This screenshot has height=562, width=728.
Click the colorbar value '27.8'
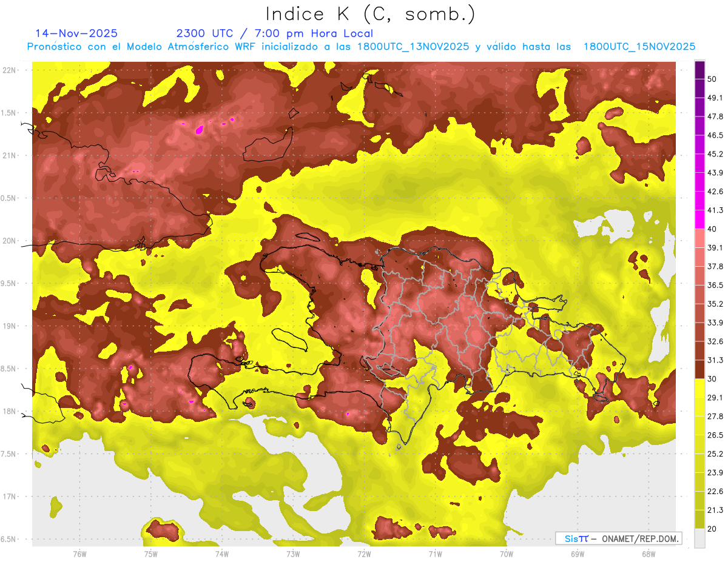click(715, 416)
